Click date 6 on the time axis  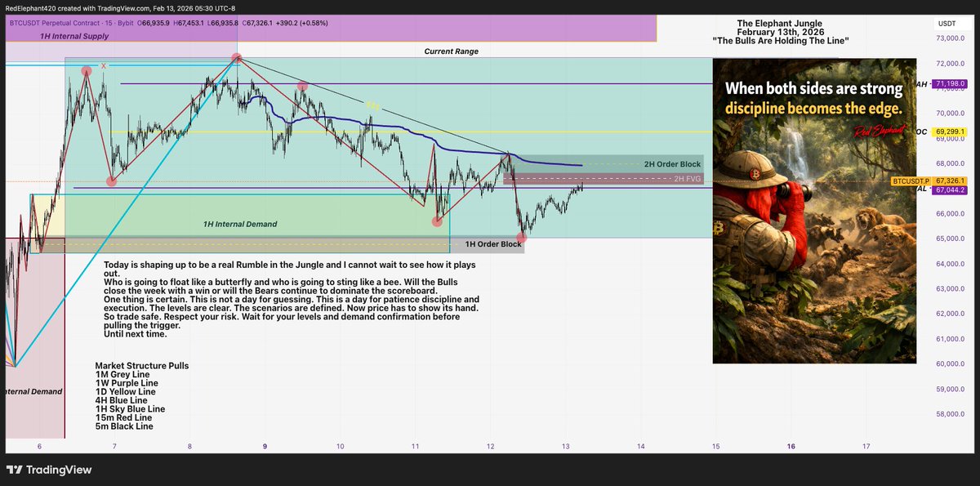click(39, 446)
